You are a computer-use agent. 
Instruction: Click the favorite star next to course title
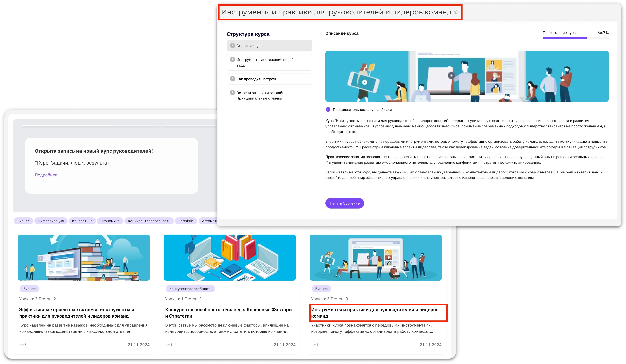pos(457,12)
